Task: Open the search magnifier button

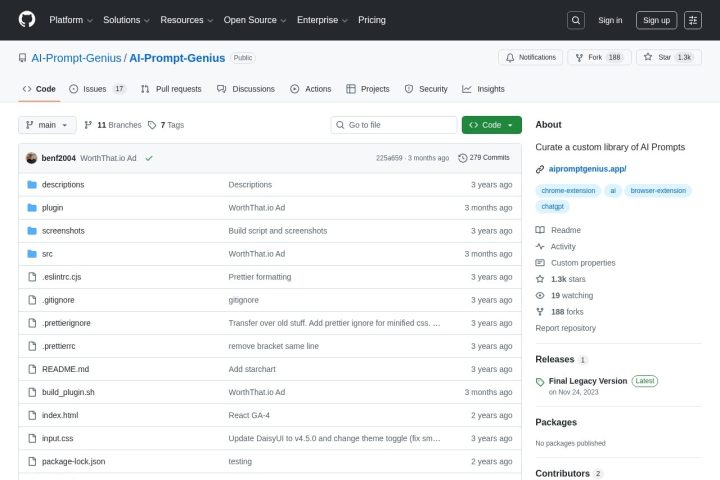Action: 576,20
